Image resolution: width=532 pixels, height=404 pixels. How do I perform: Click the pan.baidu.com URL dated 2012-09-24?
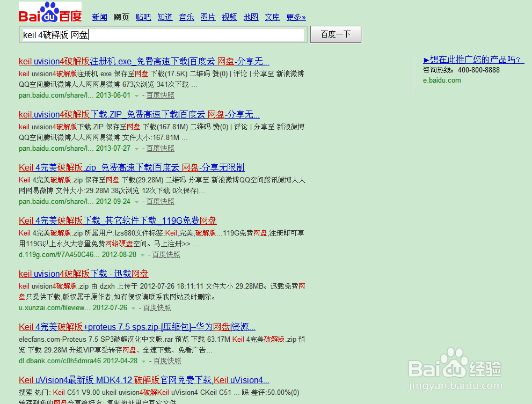tap(56, 202)
